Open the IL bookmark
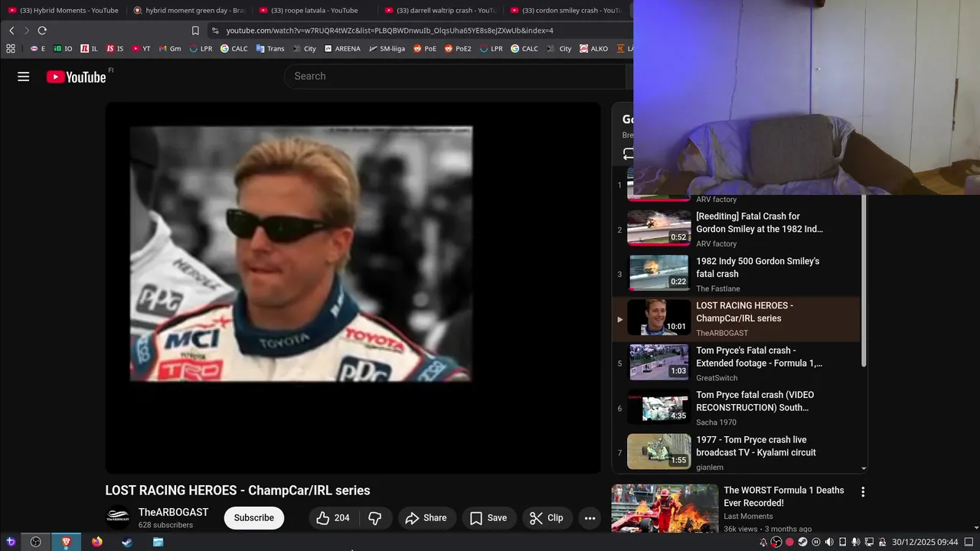980x551 pixels. click(89, 48)
